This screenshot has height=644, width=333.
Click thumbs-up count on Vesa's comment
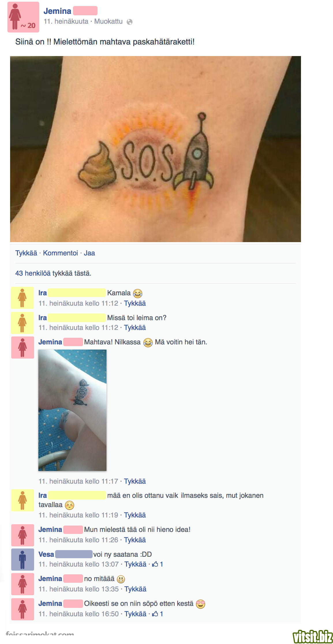click(158, 564)
